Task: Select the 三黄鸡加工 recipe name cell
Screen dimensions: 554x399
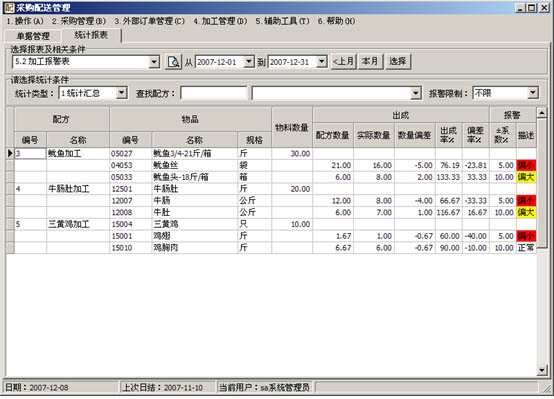Action: (x=78, y=224)
